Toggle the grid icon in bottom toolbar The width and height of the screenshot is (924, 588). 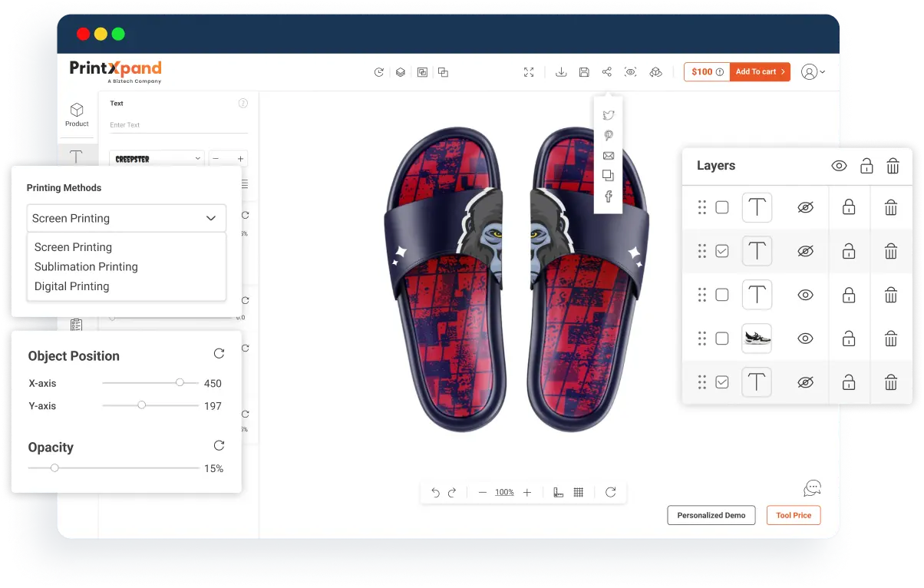pos(579,493)
